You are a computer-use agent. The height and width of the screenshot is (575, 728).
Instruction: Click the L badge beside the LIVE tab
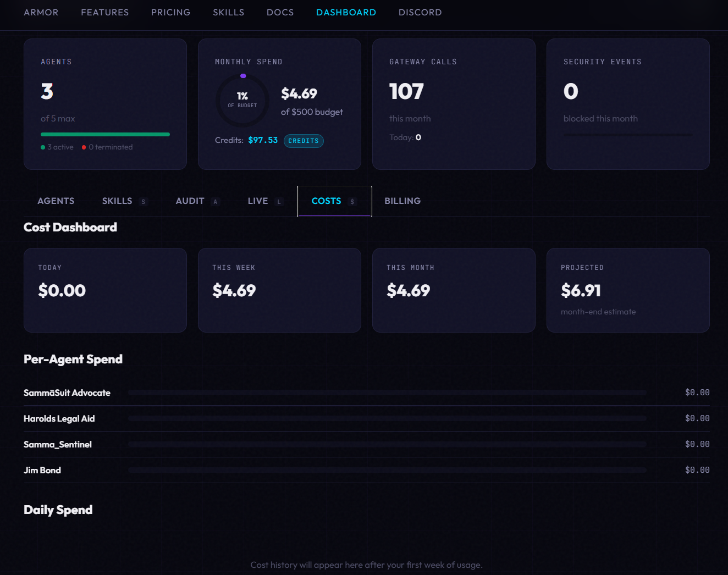(280, 202)
